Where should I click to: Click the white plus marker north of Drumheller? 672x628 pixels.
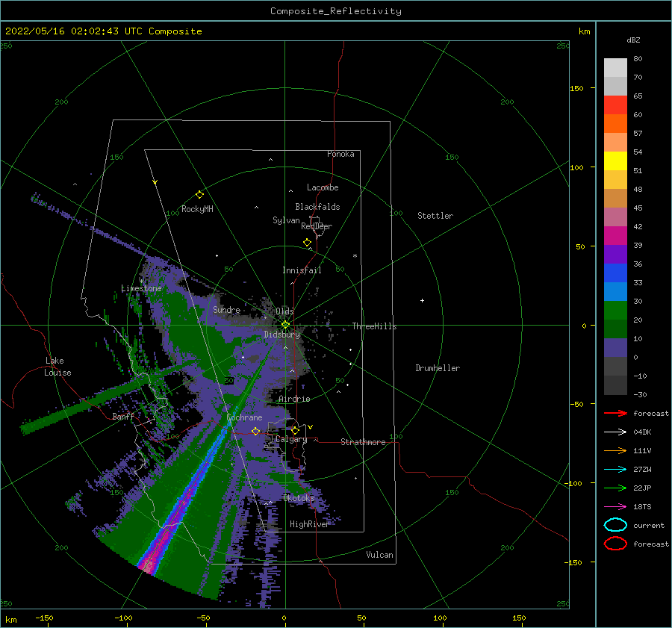pyautogui.click(x=422, y=300)
